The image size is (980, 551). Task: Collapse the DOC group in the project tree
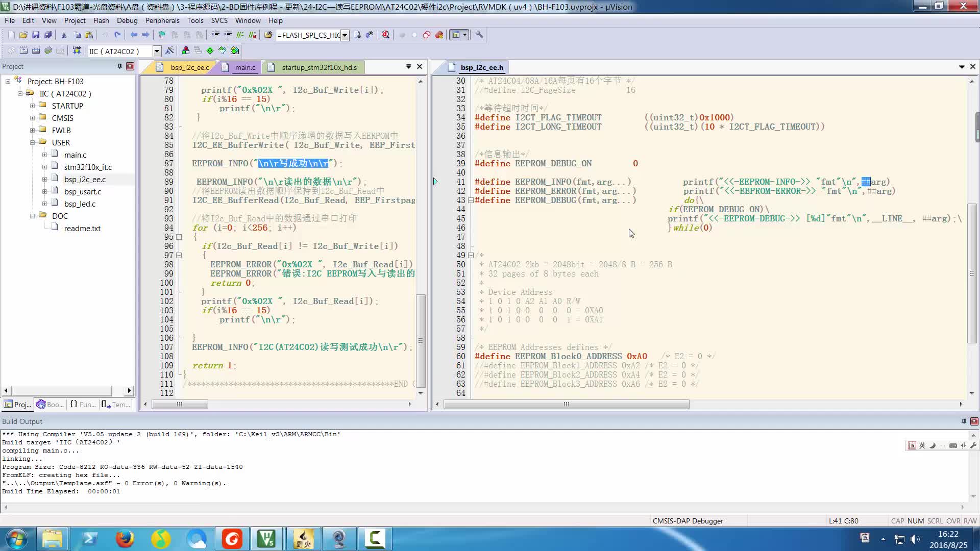[x=32, y=216]
